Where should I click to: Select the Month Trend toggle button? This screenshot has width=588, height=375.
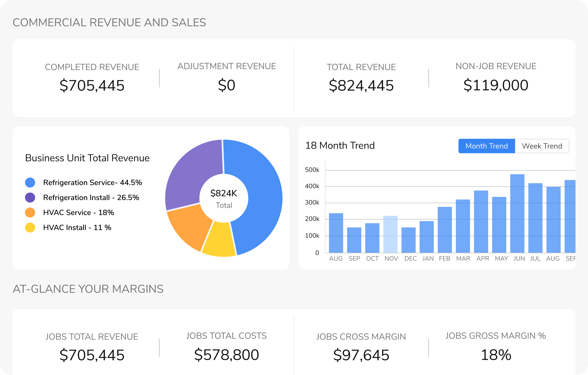tap(486, 146)
